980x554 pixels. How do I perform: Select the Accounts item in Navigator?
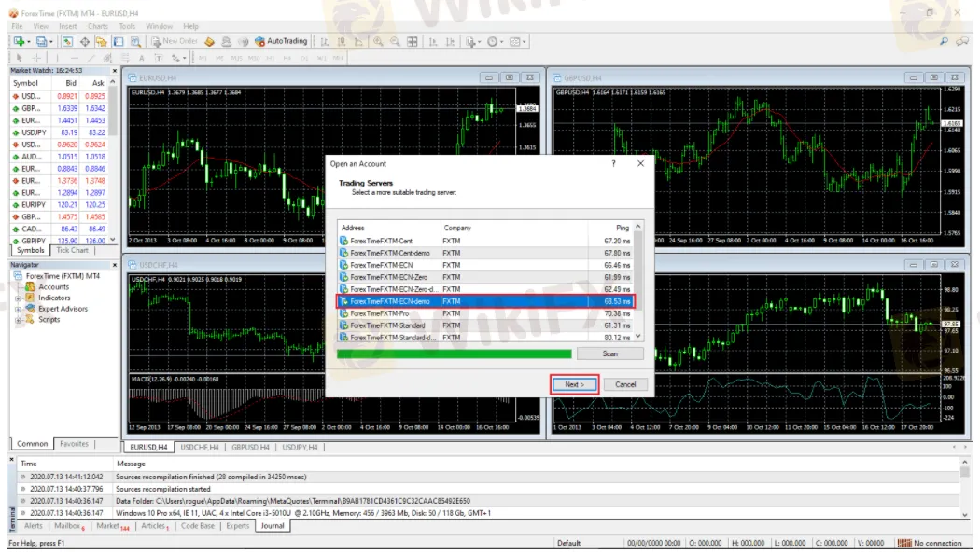pos(54,287)
